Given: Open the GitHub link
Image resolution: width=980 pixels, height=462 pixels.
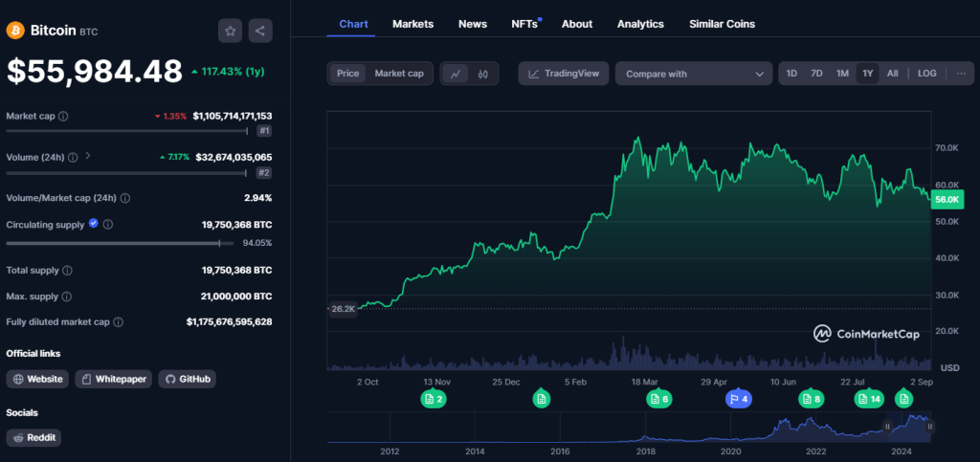Looking at the screenshot, I should click(188, 379).
